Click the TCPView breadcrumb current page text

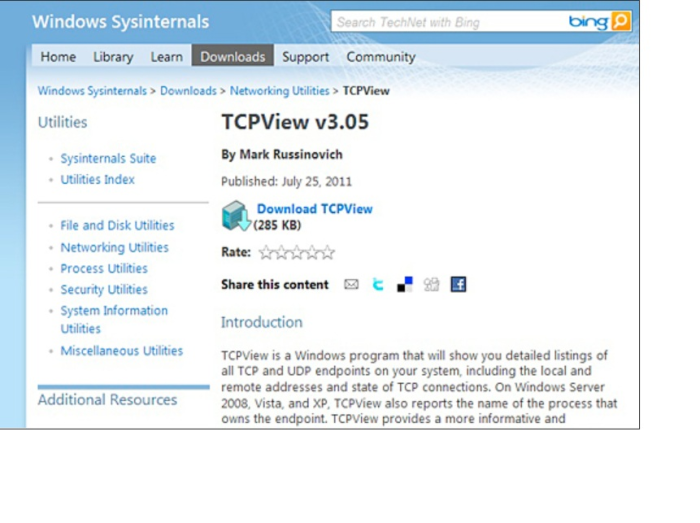point(366,91)
